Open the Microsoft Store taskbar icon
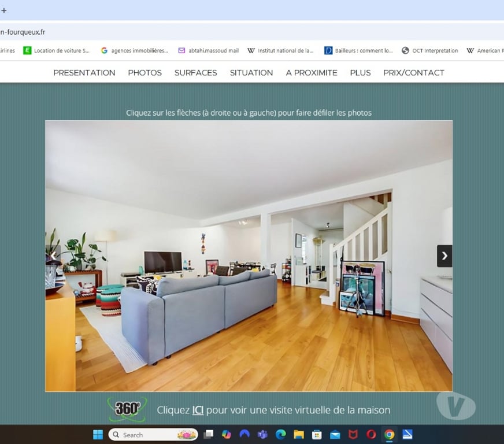This screenshot has width=504, height=444. 317,435
